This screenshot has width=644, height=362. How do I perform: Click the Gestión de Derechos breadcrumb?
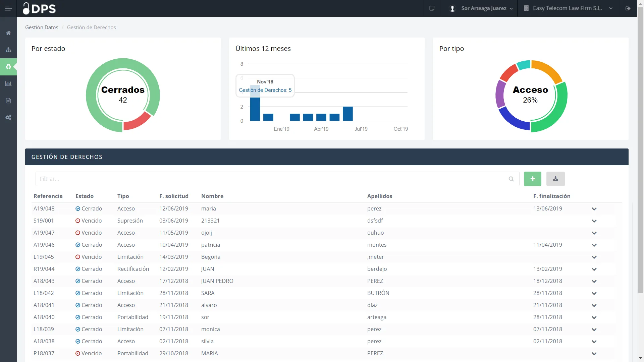[x=91, y=27]
